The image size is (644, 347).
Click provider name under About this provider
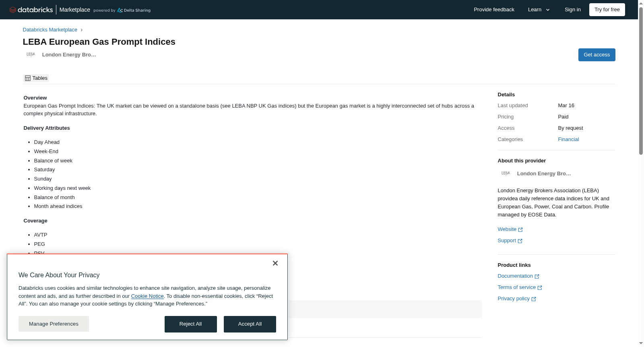click(544, 174)
